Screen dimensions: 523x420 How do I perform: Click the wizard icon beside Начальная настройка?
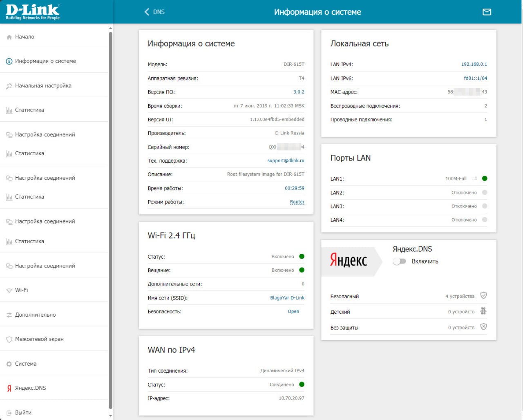coord(9,86)
